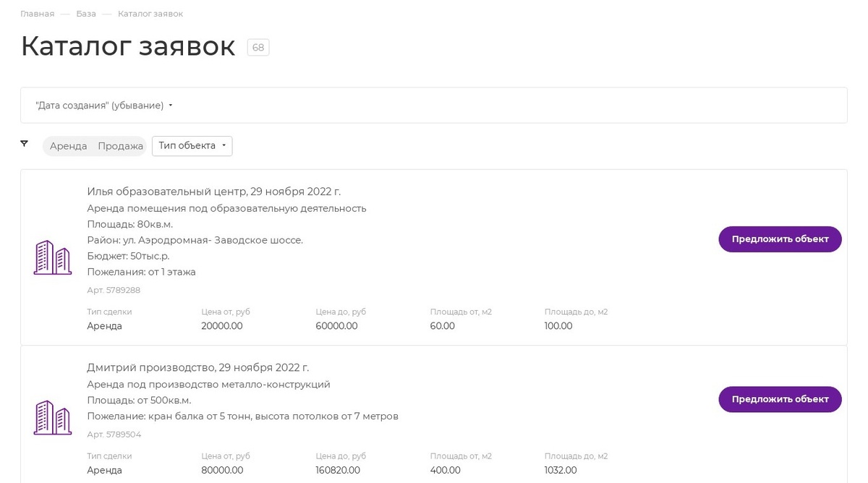Click the price value 80000.00
This screenshot has height=483, width=868.
[x=222, y=471]
